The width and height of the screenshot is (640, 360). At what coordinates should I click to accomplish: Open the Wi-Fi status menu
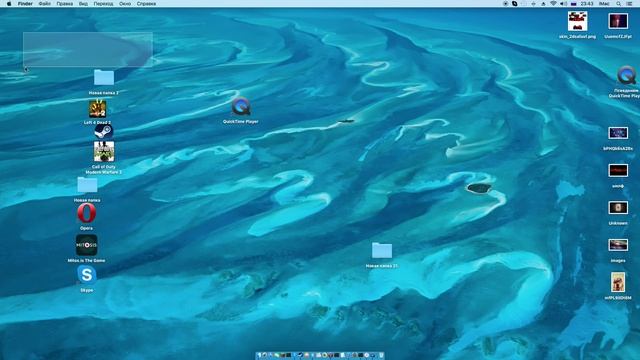pyautogui.click(x=553, y=4)
